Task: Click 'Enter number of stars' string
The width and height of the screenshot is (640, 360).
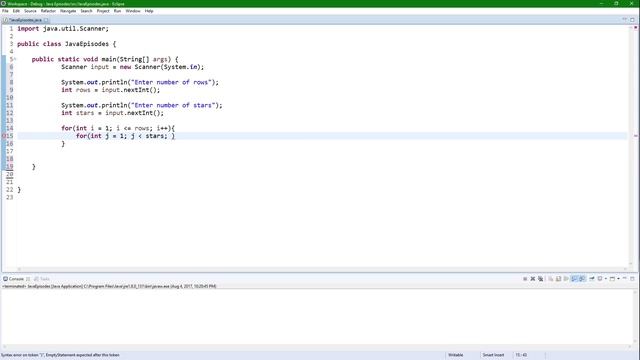Action: pyautogui.click(x=173, y=105)
